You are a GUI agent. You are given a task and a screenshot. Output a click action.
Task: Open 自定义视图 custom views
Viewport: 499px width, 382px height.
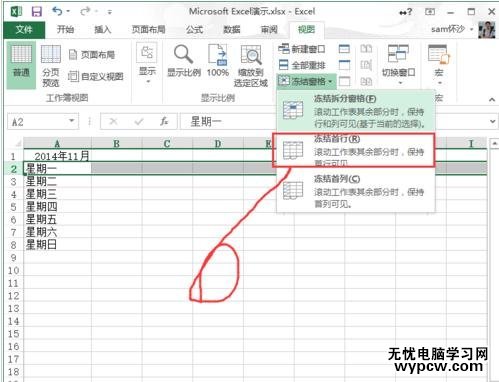96,77
